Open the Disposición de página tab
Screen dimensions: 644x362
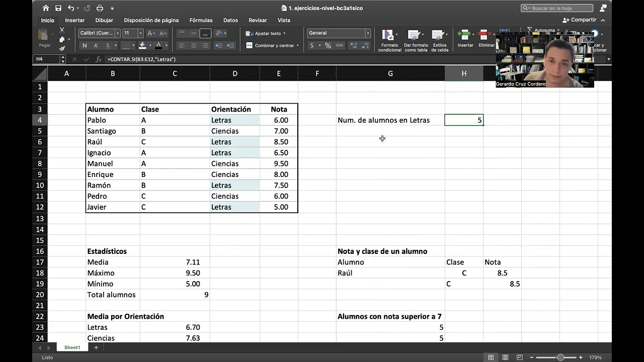(x=151, y=20)
